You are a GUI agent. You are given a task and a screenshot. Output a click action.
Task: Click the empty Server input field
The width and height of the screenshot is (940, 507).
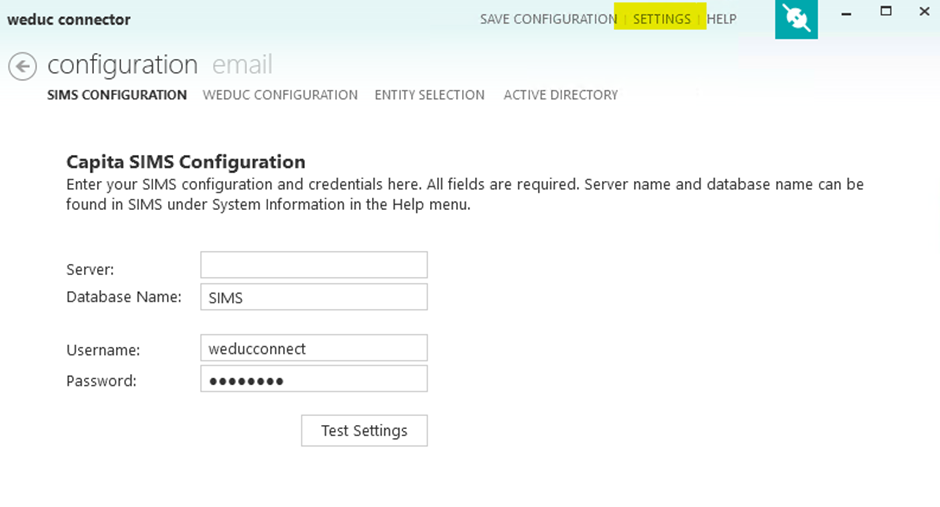(x=313, y=265)
